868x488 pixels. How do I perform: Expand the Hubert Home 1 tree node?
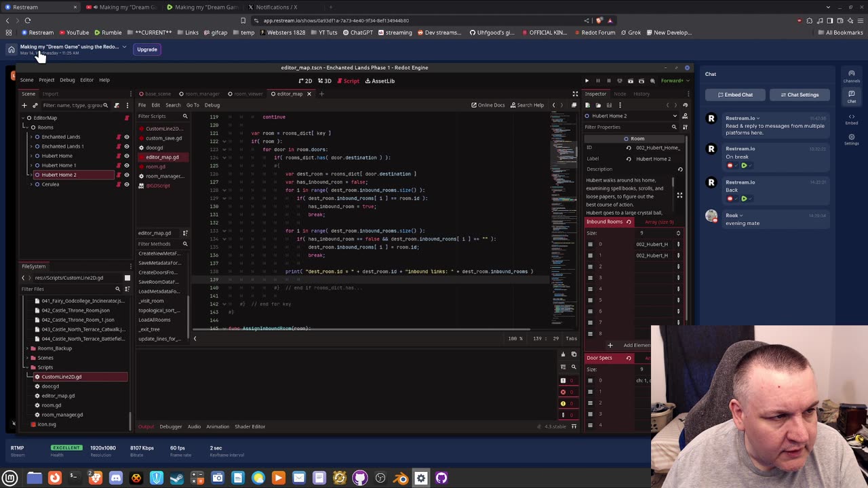31,165
